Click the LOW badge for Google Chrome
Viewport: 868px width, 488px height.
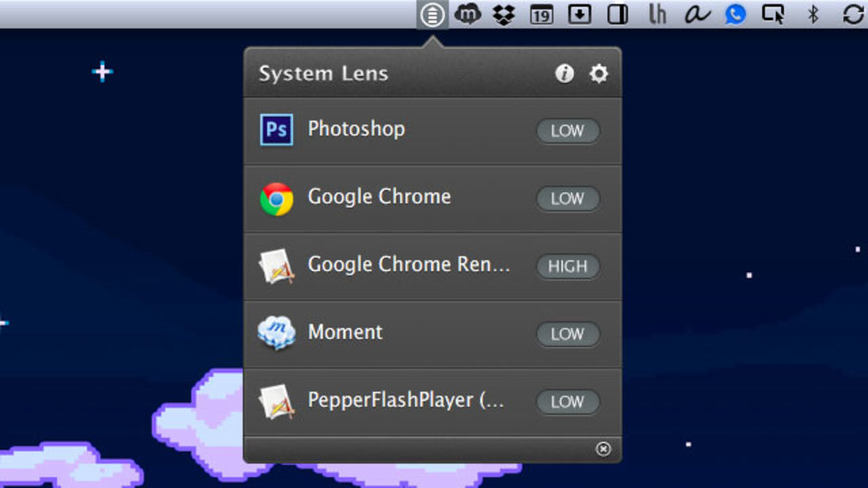pos(568,199)
